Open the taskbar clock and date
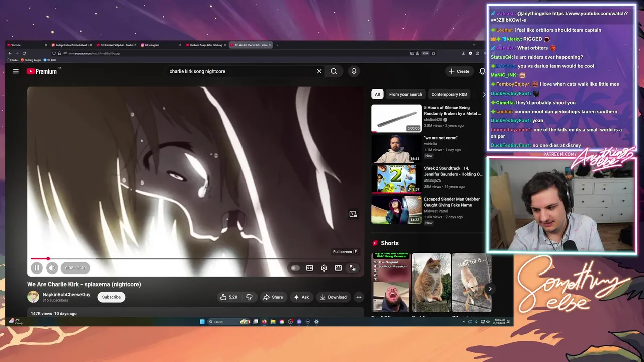Viewport: 644px width, 362px height. point(500,322)
